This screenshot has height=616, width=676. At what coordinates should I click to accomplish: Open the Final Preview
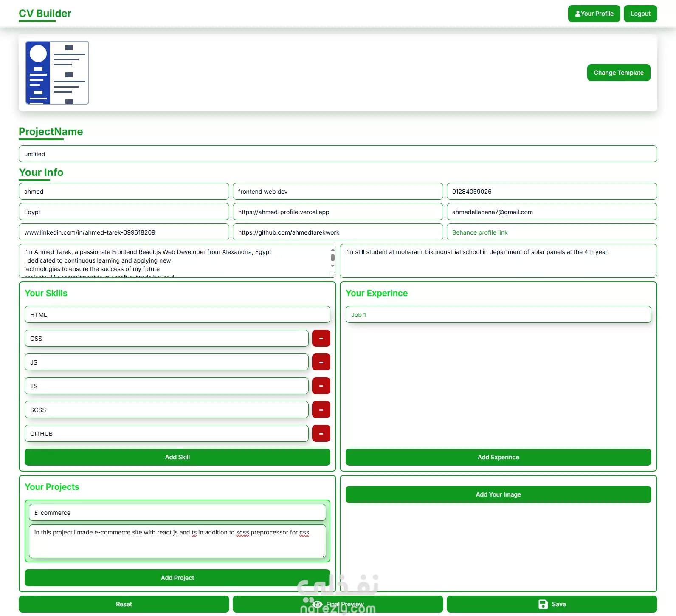point(338,604)
